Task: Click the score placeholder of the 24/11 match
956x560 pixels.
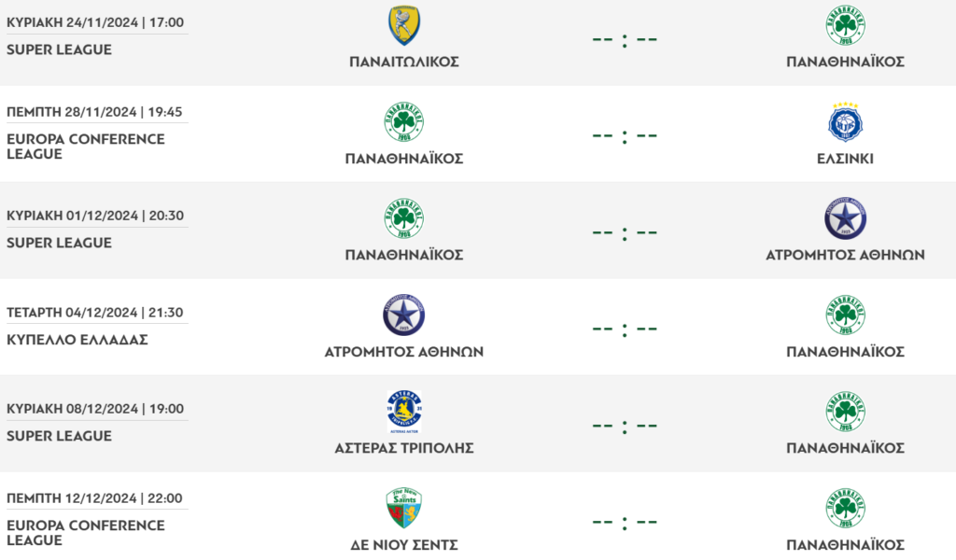Action: click(x=625, y=40)
